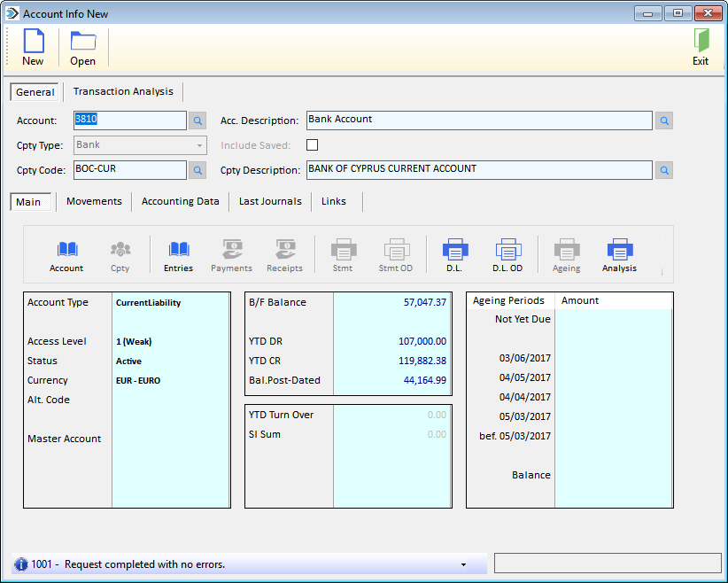Screen dimensions: 728x583
Task: Open the Movements tab
Action: coord(94,202)
